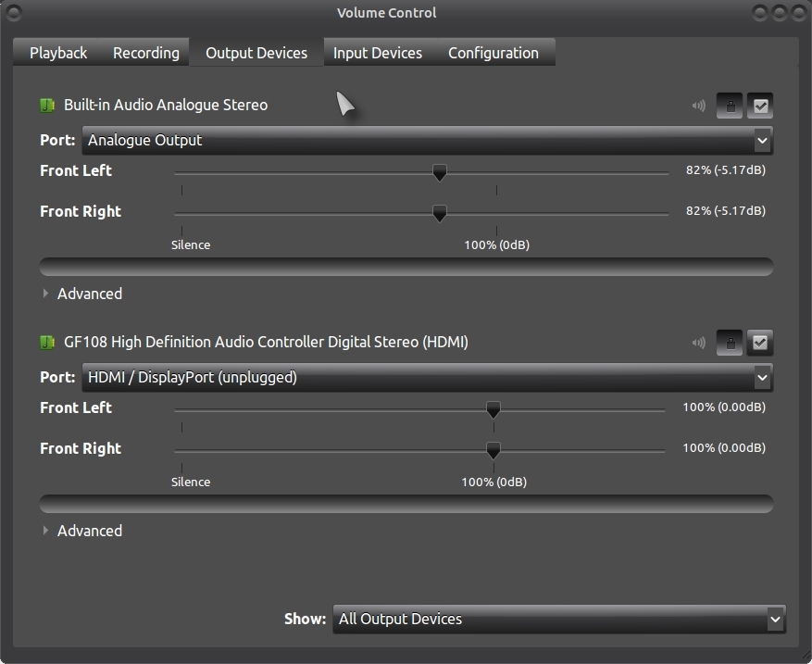
Task: Open the Analogue Output port dropdown
Action: coord(427,141)
